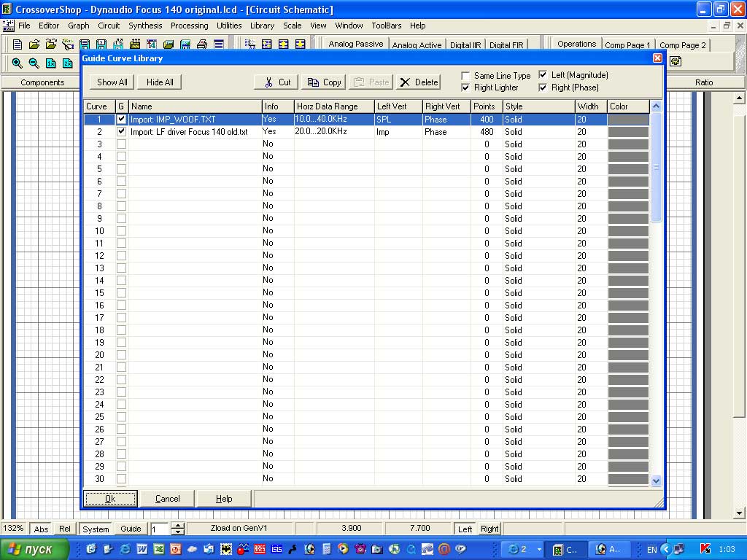Click the Print toolbar icon

click(x=202, y=44)
